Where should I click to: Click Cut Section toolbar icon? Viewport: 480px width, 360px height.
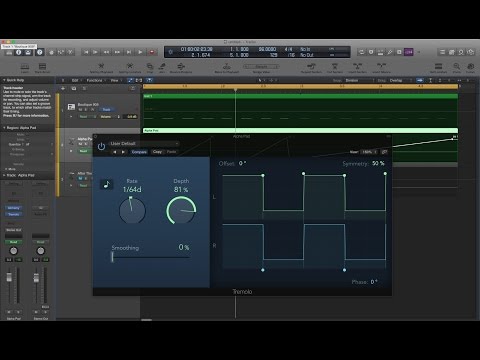click(335, 68)
